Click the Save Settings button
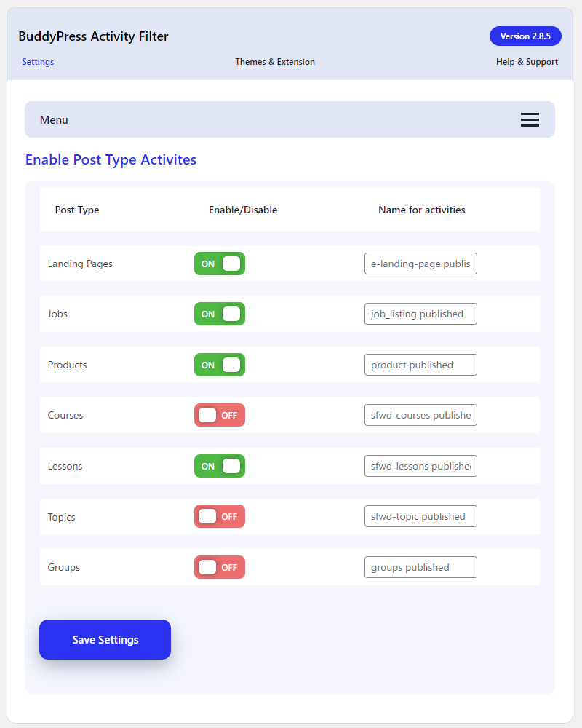Viewport: 582px width, 728px height. [x=105, y=639]
